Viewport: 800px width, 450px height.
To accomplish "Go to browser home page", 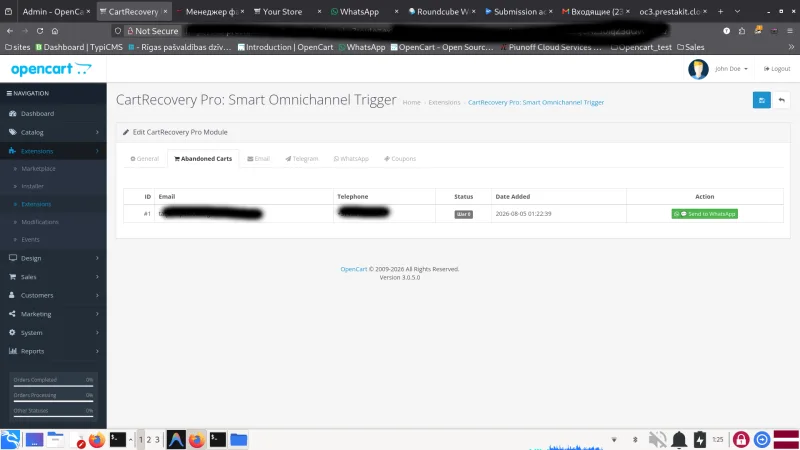I will coord(55,31).
